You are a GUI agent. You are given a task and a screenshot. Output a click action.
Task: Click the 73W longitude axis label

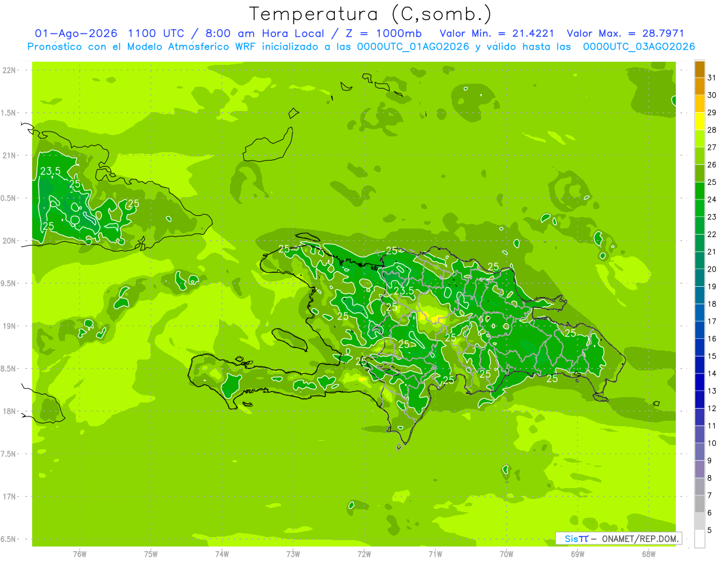(x=293, y=554)
